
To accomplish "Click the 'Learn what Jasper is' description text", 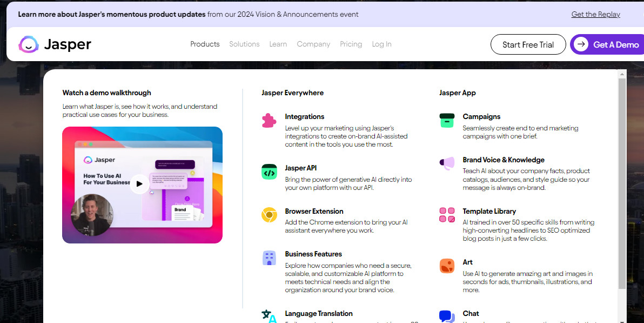I will (x=139, y=110).
